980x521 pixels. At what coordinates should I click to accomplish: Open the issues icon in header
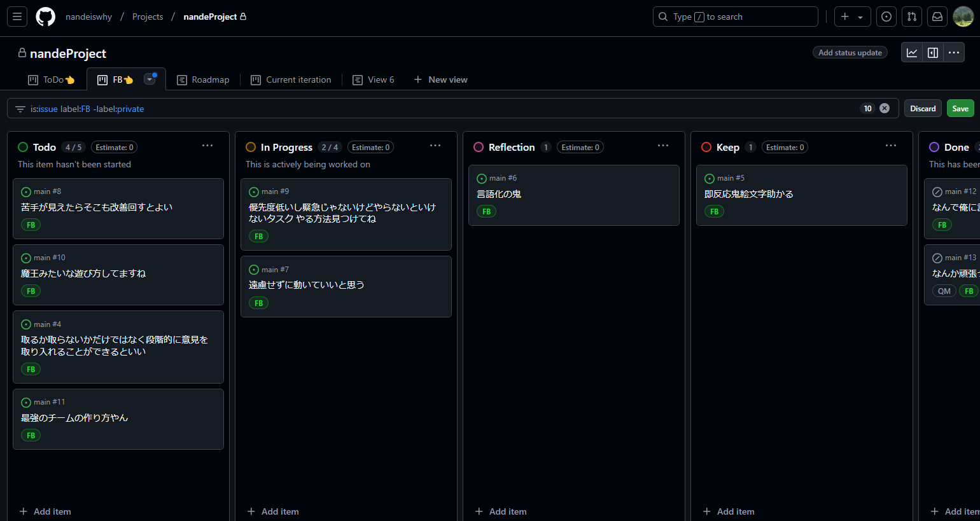click(x=886, y=17)
